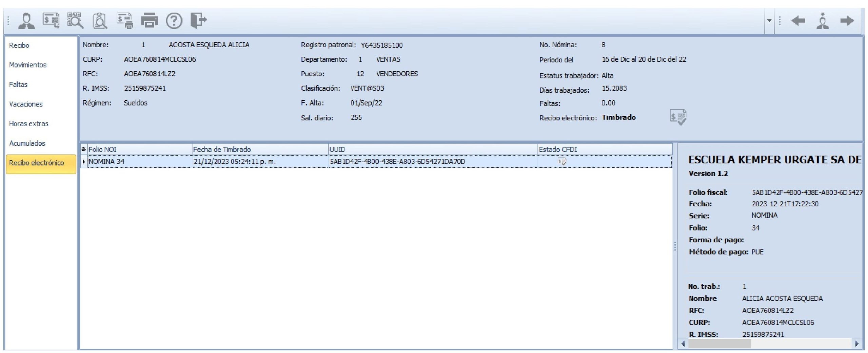The height and width of the screenshot is (353, 868).
Task: Click the employee profile icon in toolbar
Action: [26, 21]
